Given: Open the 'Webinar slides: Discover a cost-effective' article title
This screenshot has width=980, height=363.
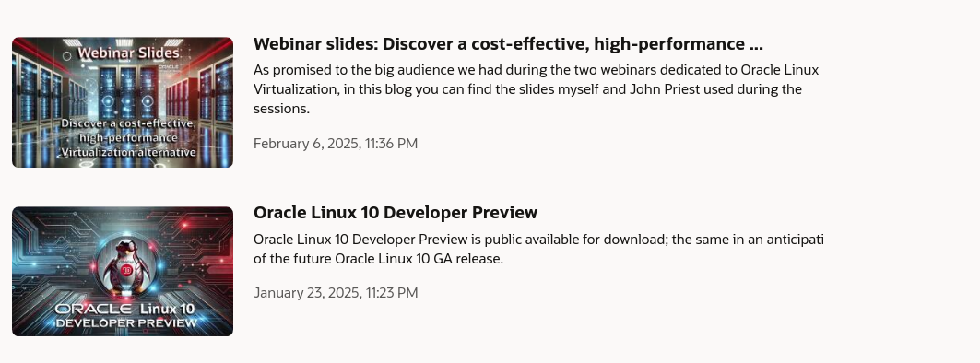Looking at the screenshot, I should [508, 43].
